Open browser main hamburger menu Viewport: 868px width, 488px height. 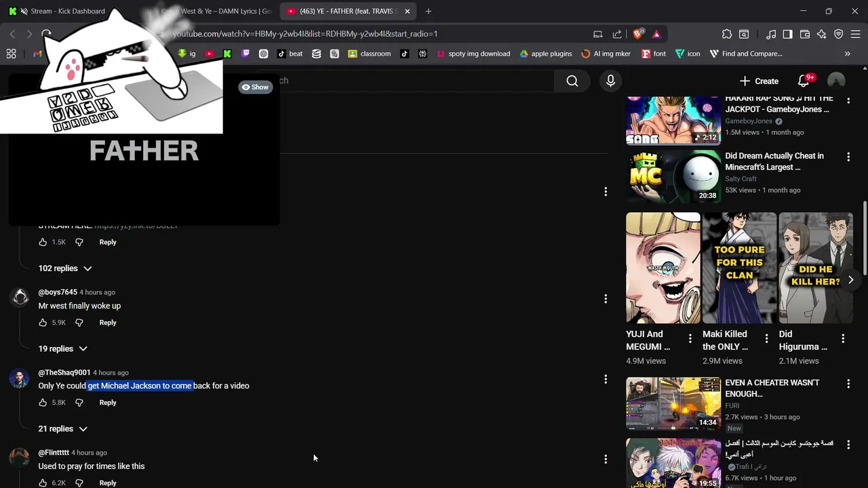coord(856,34)
